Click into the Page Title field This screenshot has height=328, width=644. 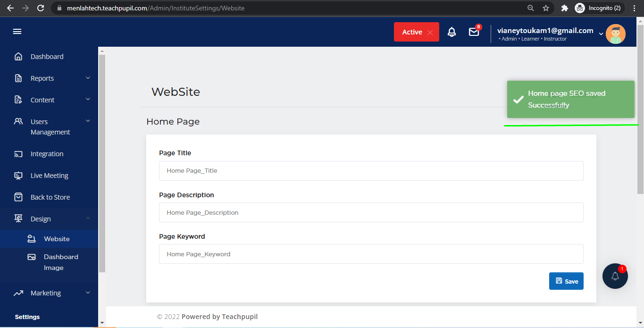(x=371, y=171)
